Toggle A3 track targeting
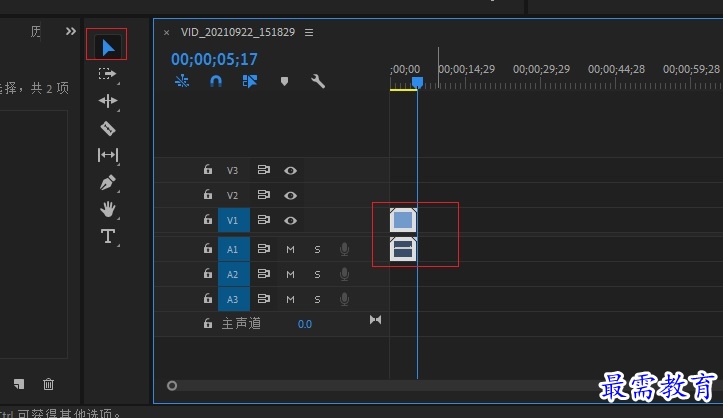Image resolution: width=723 pixels, height=418 pixels. (x=234, y=299)
